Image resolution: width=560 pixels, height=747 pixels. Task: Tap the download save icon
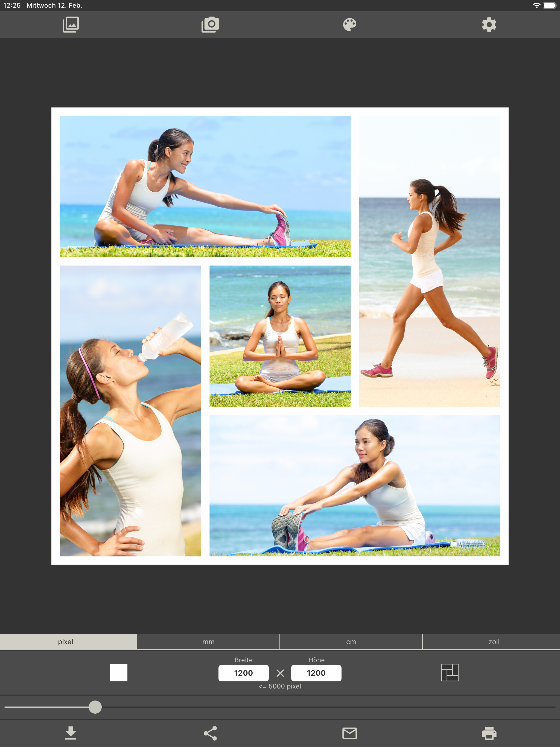point(71,733)
